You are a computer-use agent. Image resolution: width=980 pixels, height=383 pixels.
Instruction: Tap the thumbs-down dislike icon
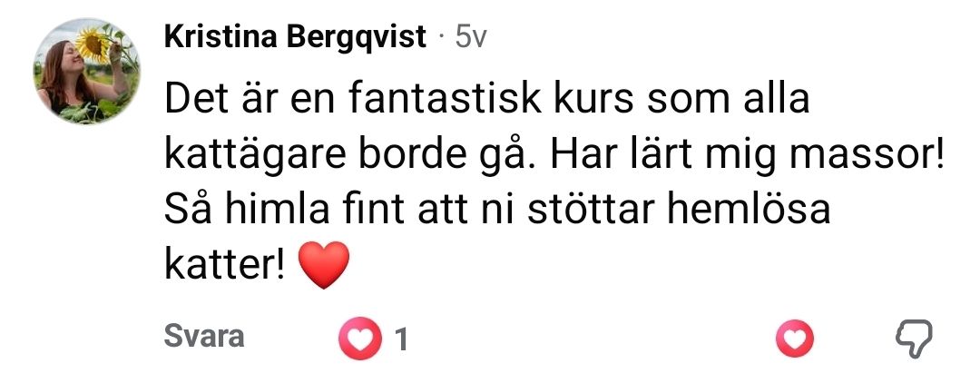pos(914,339)
